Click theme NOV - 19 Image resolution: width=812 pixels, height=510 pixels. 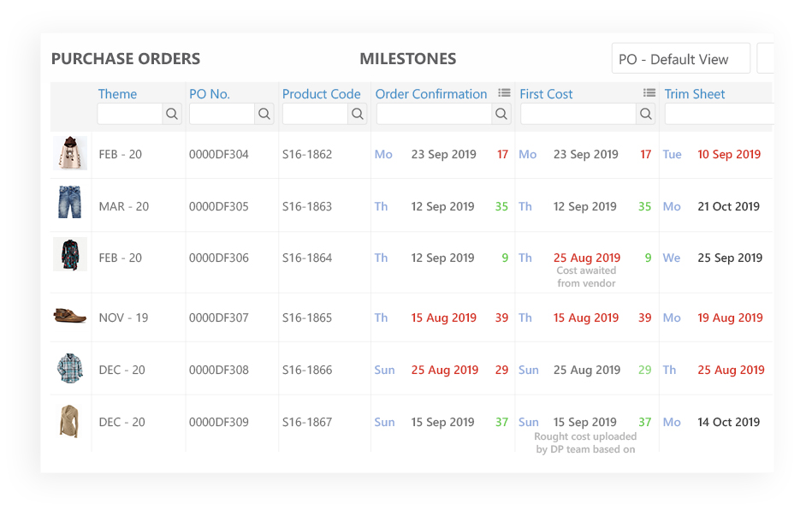pos(123,318)
